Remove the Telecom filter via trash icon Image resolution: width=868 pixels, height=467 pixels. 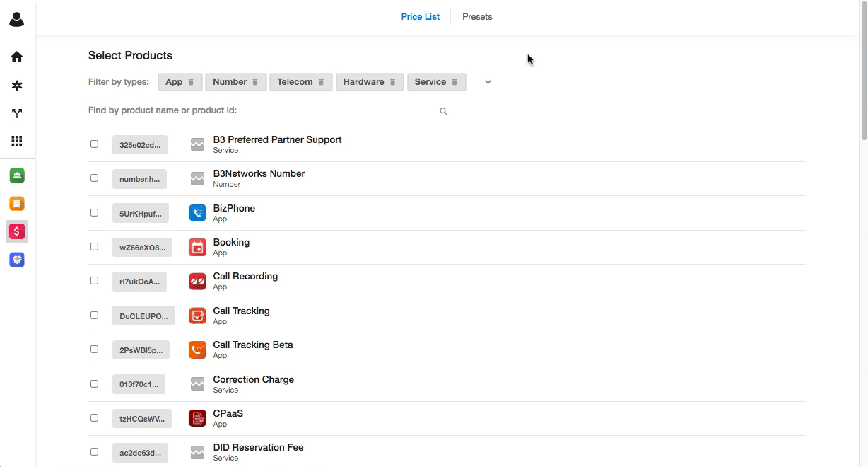tap(321, 82)
